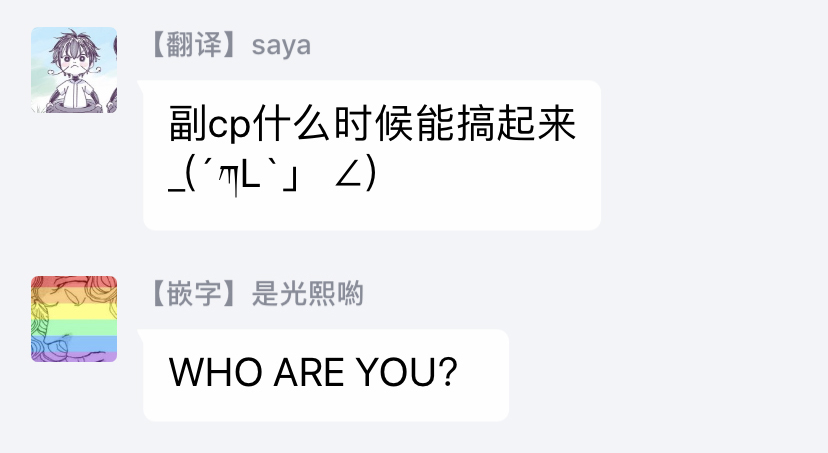Select the WHO ARE YOU? message bubble
The image size is (828, 453).
pyautogui.click(x=326, y=375)
